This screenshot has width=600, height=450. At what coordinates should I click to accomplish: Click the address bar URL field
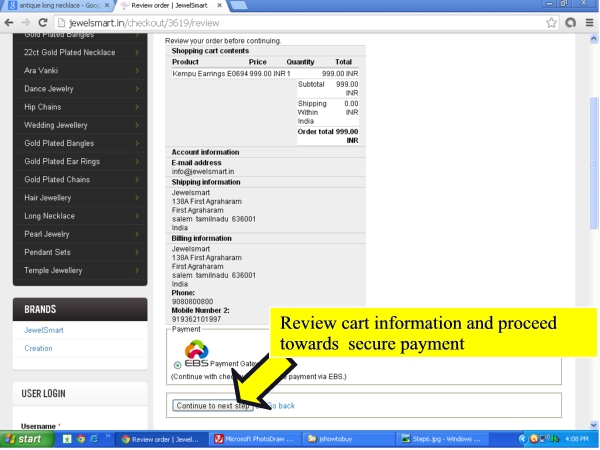pos(306,23)
